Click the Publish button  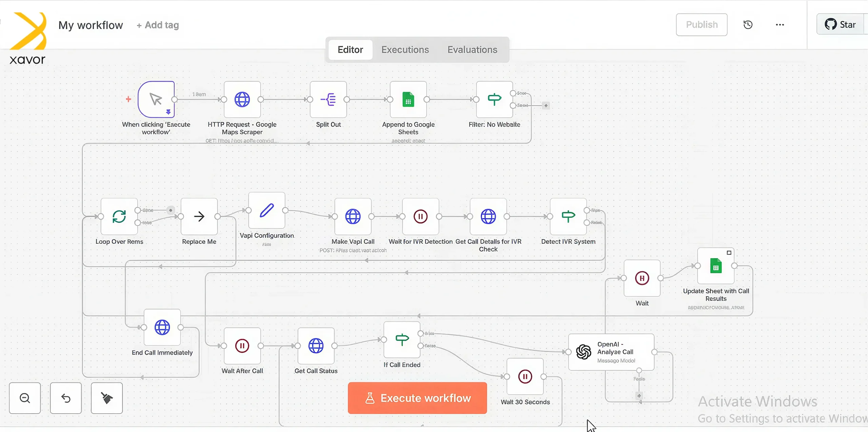[702, 25]
